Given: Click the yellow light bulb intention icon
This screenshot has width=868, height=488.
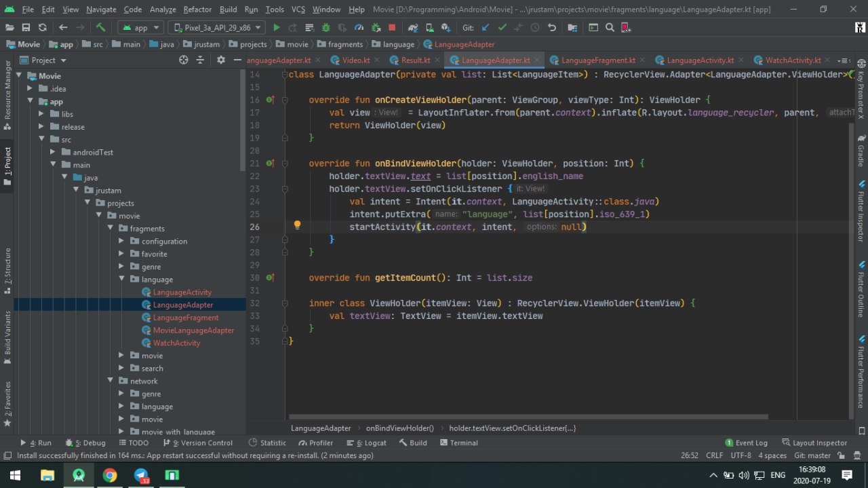Looking at the screenshot, I should pyautogui.click(x=296, y=225).
